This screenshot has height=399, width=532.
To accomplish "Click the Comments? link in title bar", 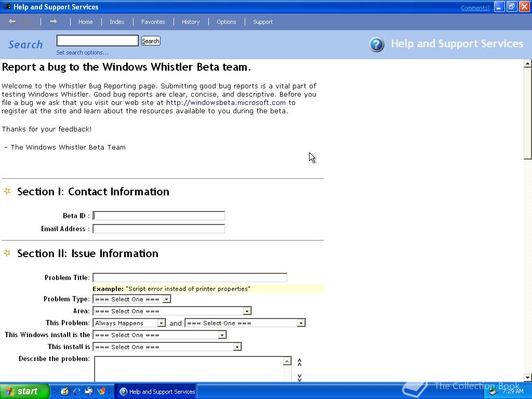I will tap(475, 8).
